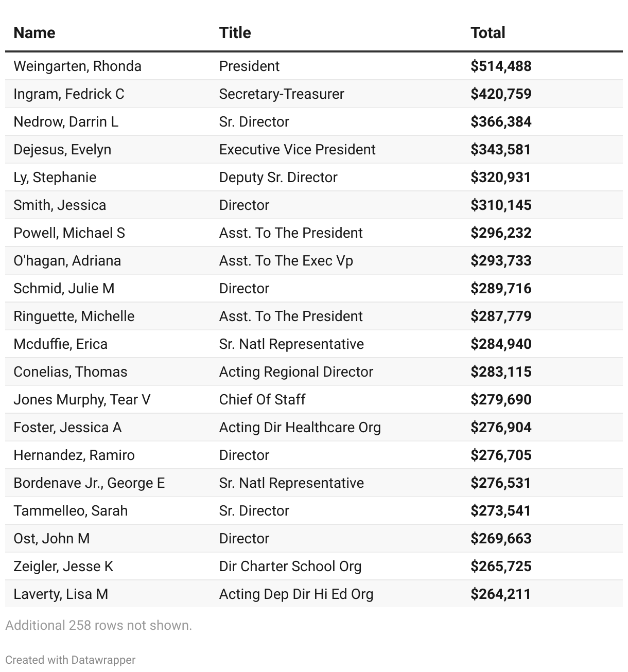
Task: Click the $264,211 total for Laverty
Action: coord(500,594)
